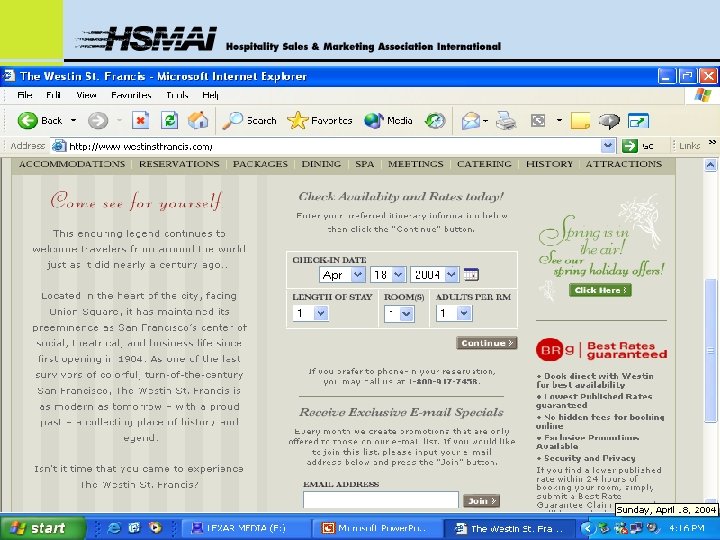Viewport: 720px width, 540px height.
Task: Go back with the Back arrow button
Action: (x=39, y=121)
